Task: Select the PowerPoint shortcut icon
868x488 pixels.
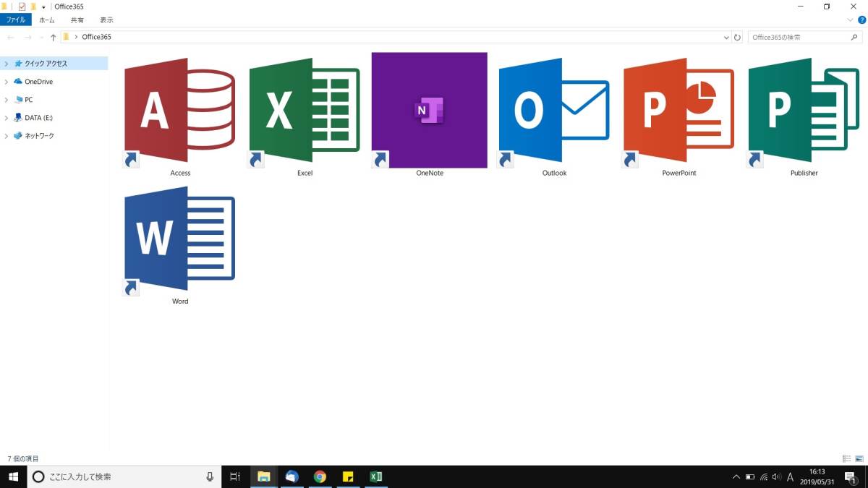Action: 678,111
